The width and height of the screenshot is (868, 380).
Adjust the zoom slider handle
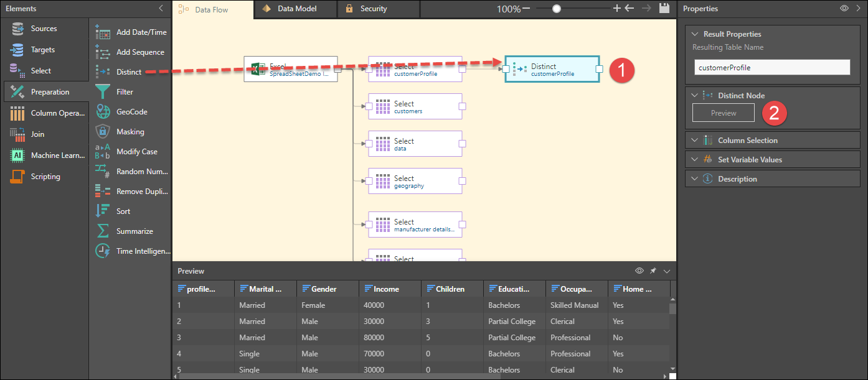[x=557, y=9]
